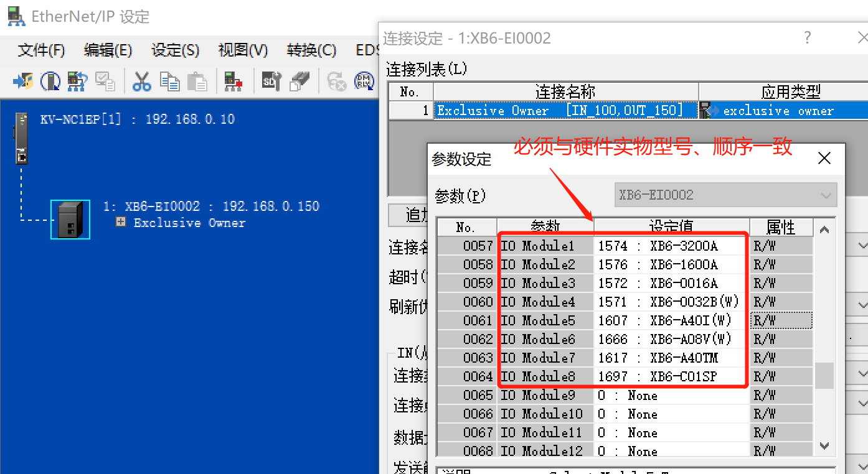
Task: Click the 属性 column header
Action: click(x=781, y=226)
